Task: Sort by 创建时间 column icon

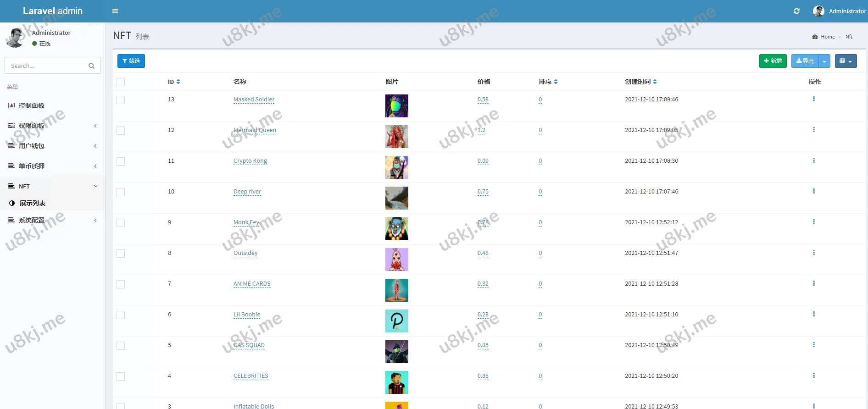Action: 655,82
